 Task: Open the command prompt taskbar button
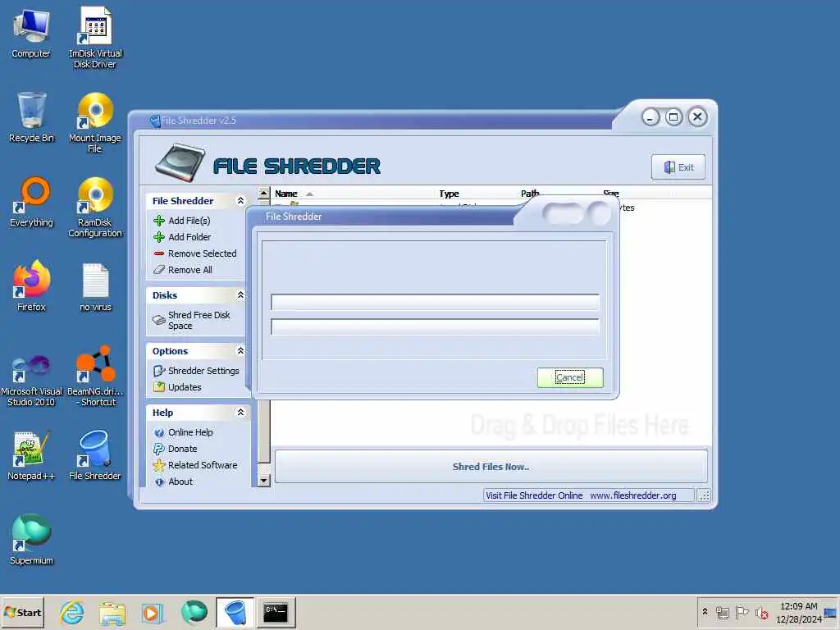[x=276, y=612]
